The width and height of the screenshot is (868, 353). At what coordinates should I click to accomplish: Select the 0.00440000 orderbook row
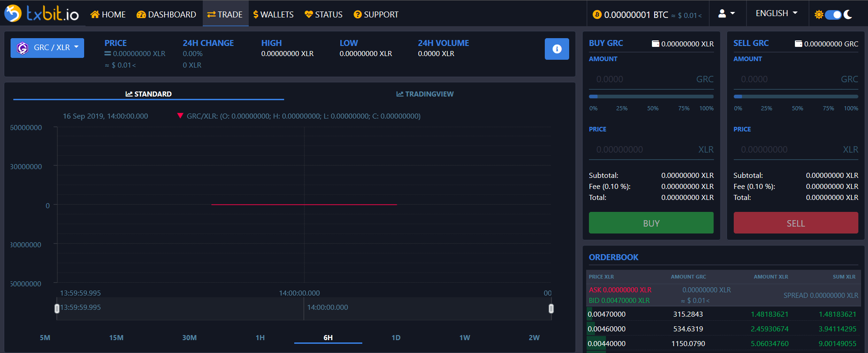click(x=722, y=344)
